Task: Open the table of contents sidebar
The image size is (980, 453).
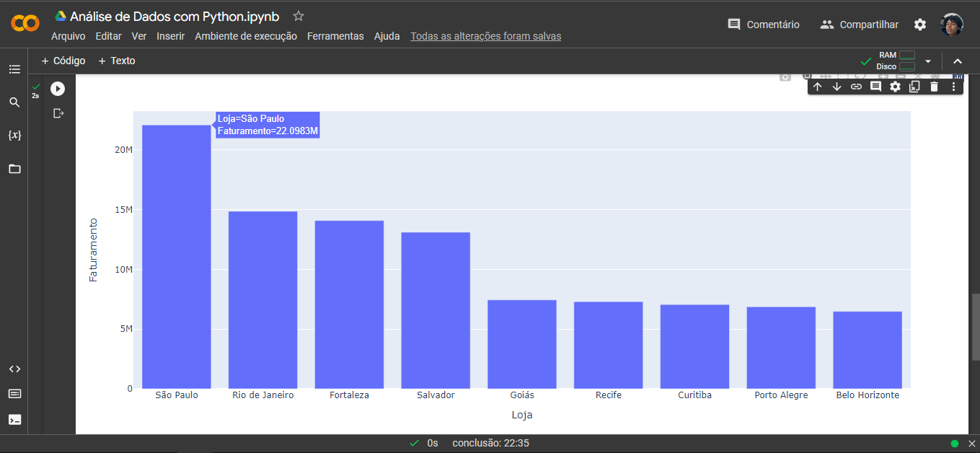Action: coord(14,69)
